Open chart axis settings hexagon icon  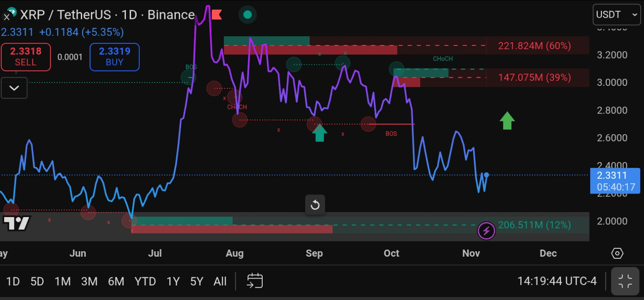[617, 253]
